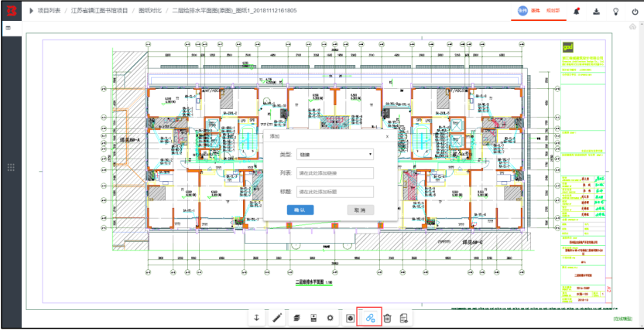Click the trash delete icon
This screenshot has width=644, height=331.
[x=387, y=317]
